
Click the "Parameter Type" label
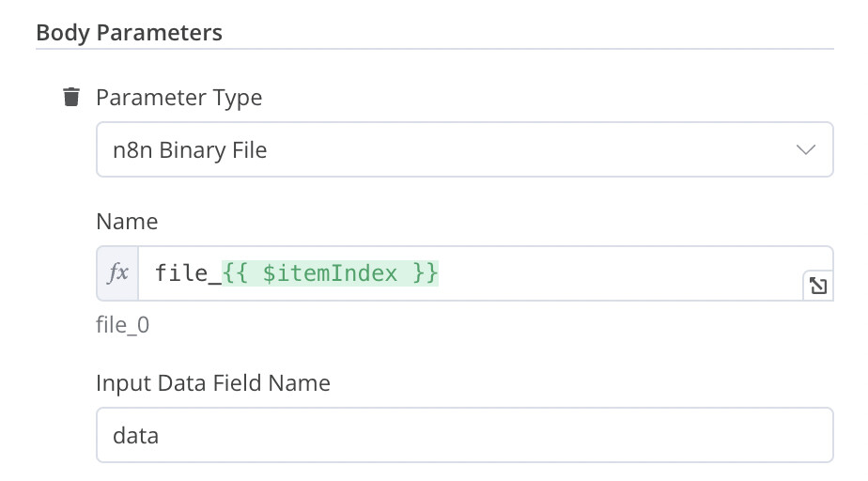[178, 98]
